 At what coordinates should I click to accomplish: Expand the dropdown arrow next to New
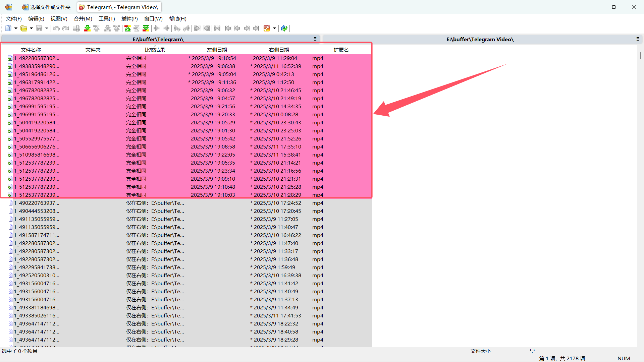coord(16,28)
